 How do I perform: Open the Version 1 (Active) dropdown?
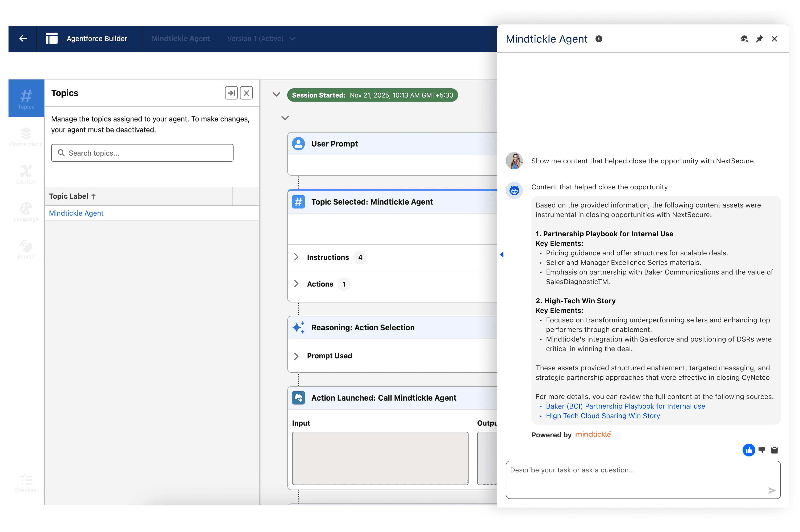click(x=261, y=39)
